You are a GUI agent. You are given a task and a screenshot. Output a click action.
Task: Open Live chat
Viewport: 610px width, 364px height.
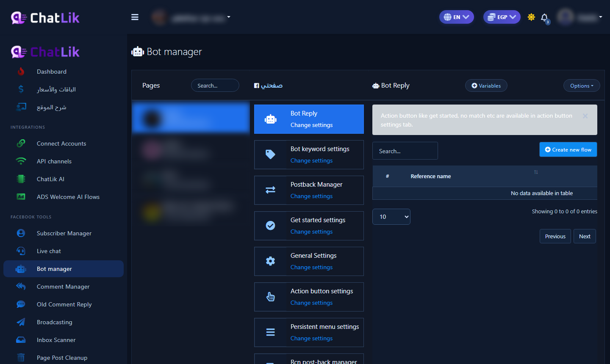point(49,251)
